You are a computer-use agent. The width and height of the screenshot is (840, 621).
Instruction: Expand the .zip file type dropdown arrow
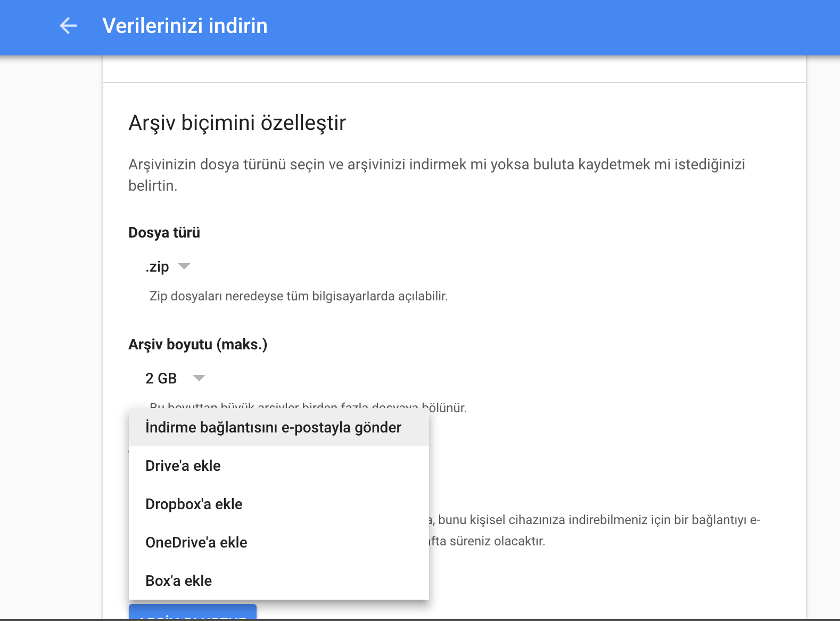[x=184, y=266]
